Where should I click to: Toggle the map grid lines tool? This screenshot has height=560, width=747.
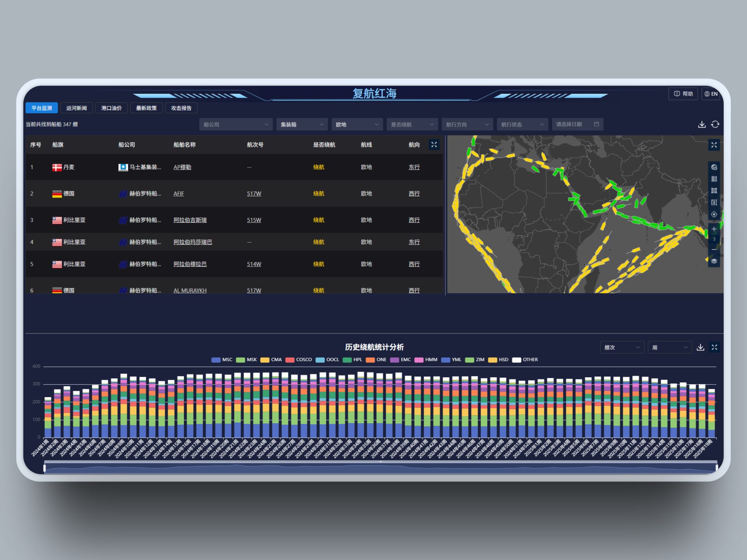pos(714,179)
